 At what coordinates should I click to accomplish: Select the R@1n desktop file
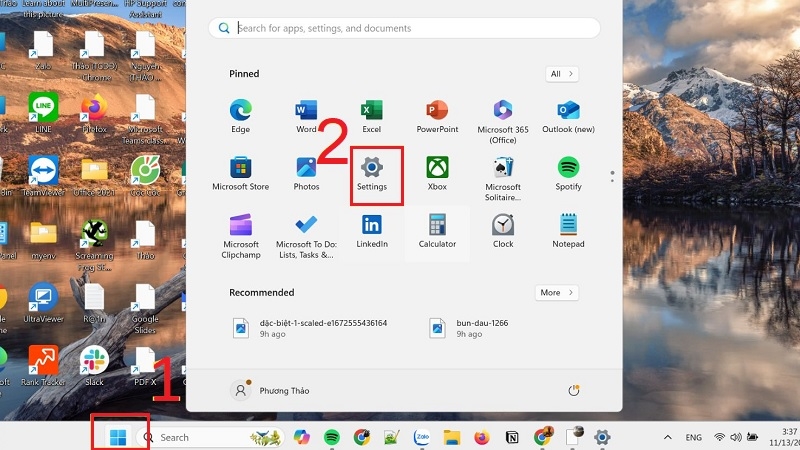coord(94,303)
